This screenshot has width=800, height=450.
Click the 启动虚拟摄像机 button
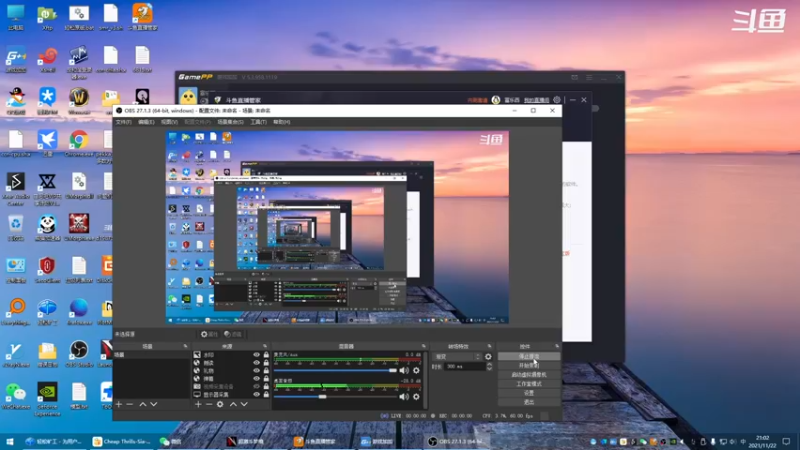(x=529, y=374)
